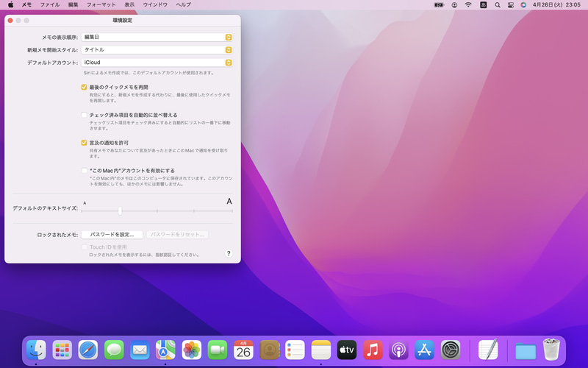Viewport: 588px width, 368px height.
Task: Open ファイル menu
Action: 50,5
